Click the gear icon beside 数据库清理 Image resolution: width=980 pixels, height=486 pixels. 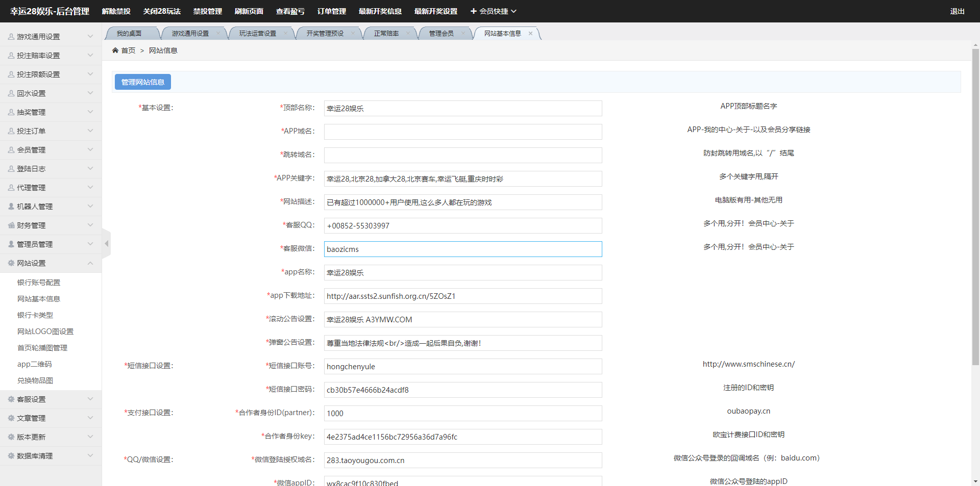pos(11,456)
